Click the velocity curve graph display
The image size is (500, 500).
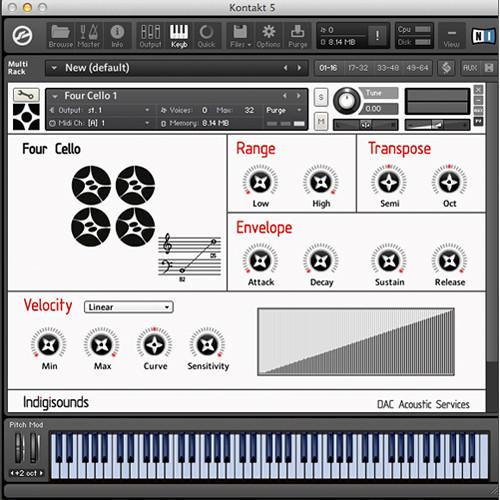pos(356,342)
